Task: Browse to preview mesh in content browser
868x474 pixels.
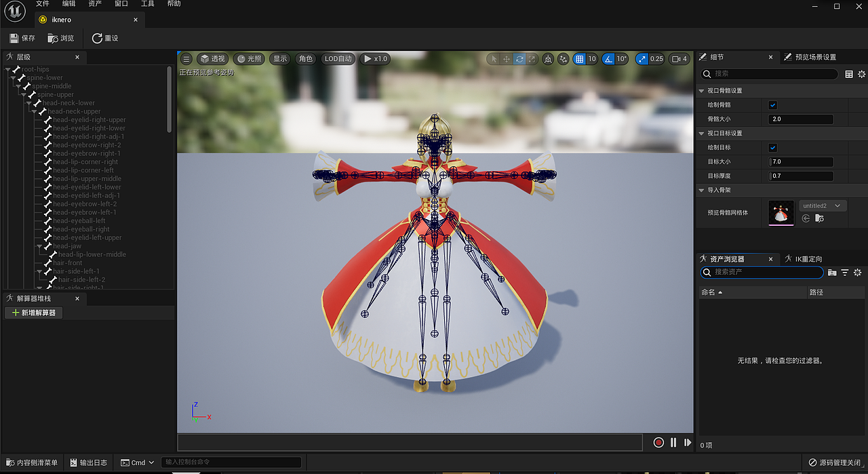Action: [819, 218]
